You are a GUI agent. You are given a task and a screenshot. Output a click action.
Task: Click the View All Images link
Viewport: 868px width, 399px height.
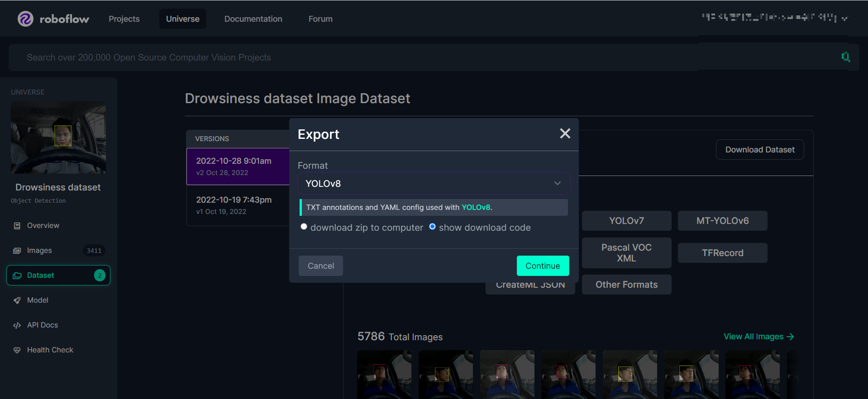(x=758, y=337)
